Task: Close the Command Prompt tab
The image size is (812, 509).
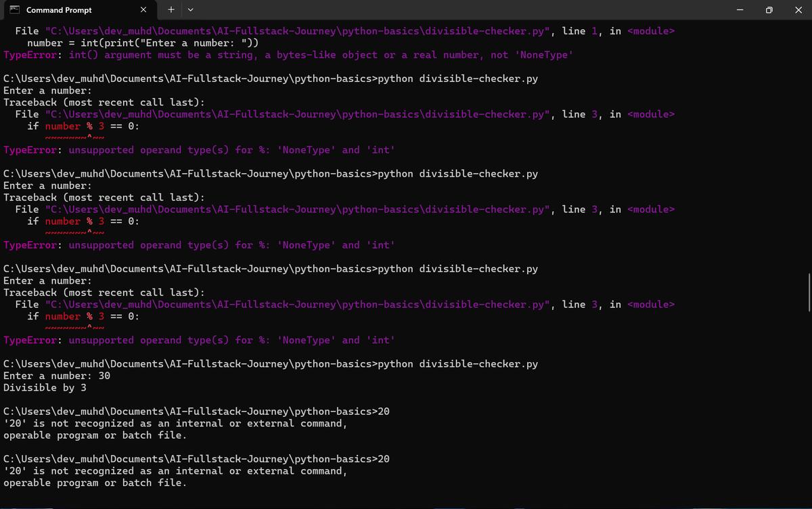Action: [143, 10]
